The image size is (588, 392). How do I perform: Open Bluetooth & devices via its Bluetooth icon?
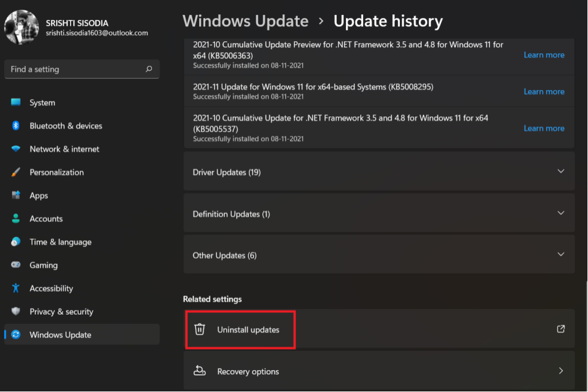[x=15, y=126]
